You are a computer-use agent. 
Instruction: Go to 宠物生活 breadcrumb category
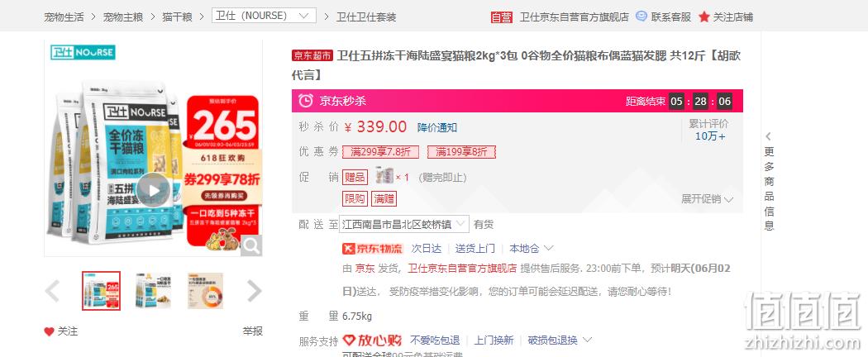(64, 17)
